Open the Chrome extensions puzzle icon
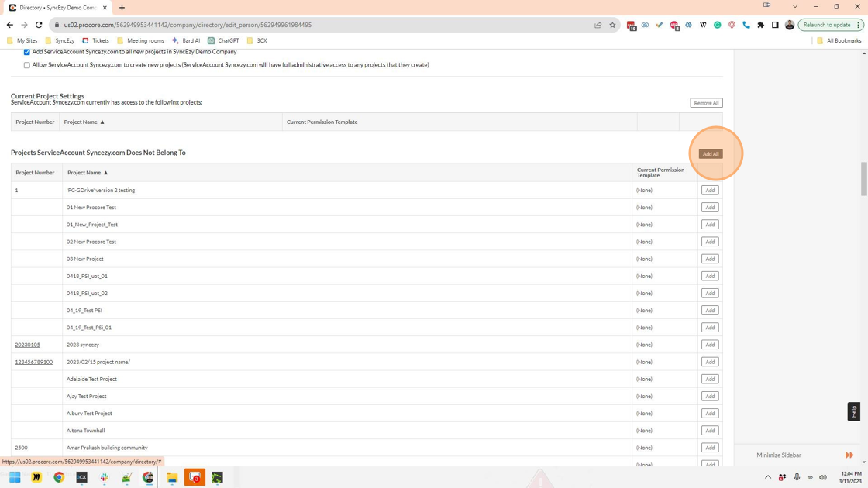 (x=760, y=25)
